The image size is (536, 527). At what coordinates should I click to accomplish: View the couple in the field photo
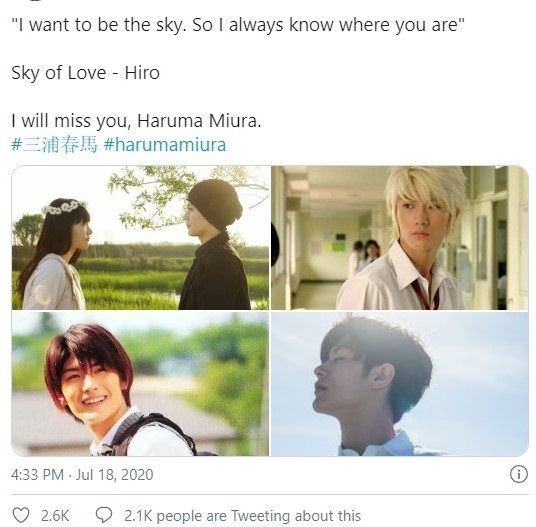(x=140, y=238)
